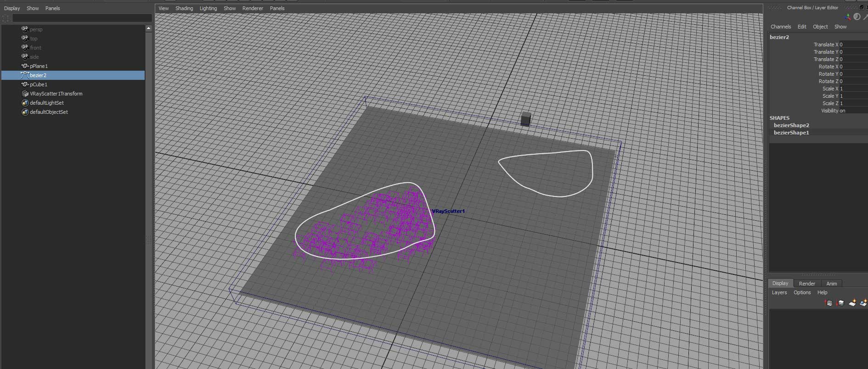Click the Translate Y value field

(853, 52)
